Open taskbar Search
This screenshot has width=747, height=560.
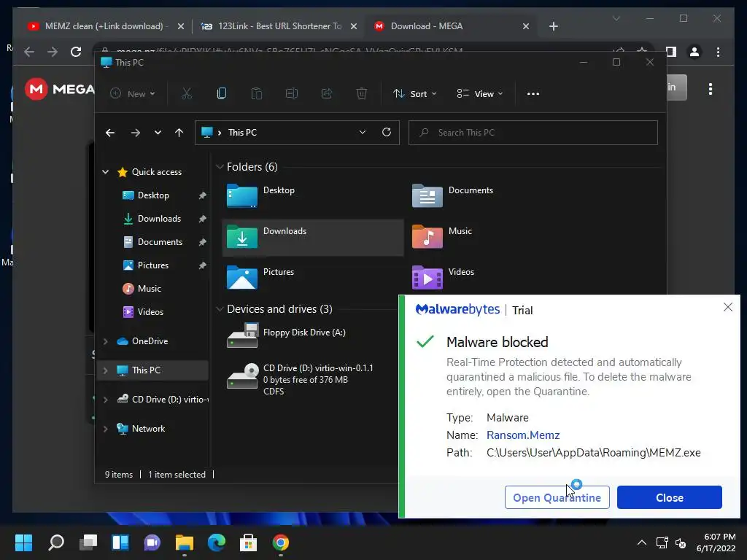pos(56,542)
